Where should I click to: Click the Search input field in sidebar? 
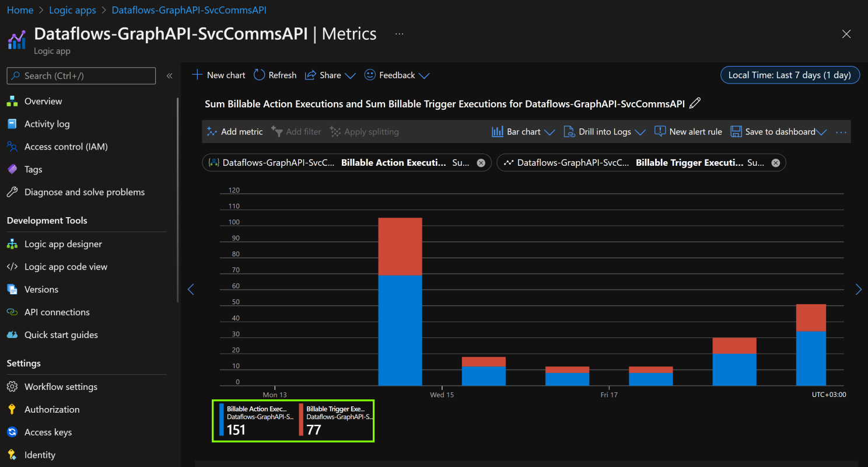pos(82,76)
